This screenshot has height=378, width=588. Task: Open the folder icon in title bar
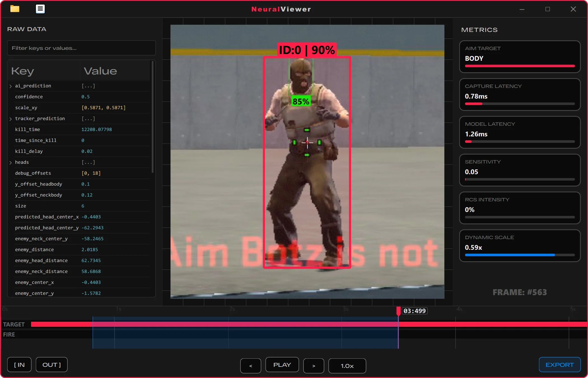[15, 9]
